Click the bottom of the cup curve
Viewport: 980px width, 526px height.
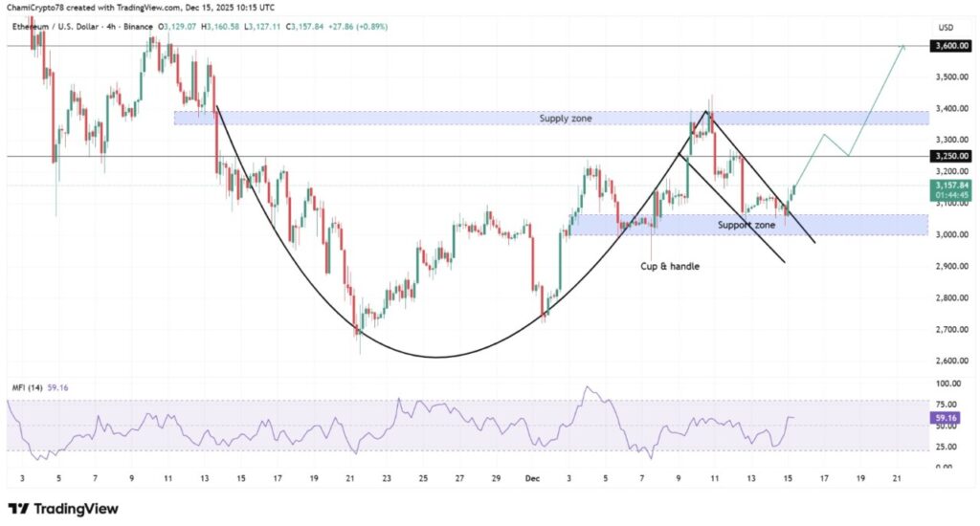coord(435,357)
